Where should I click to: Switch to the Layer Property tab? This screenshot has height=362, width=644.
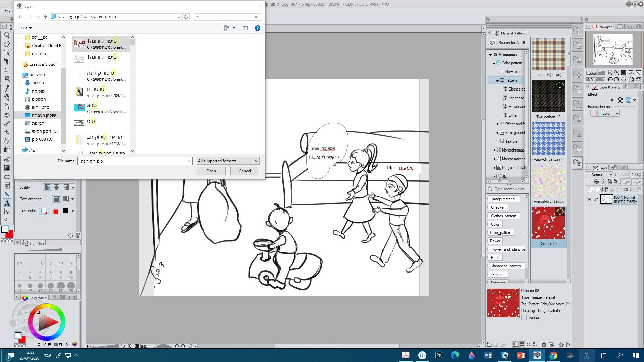609,87
